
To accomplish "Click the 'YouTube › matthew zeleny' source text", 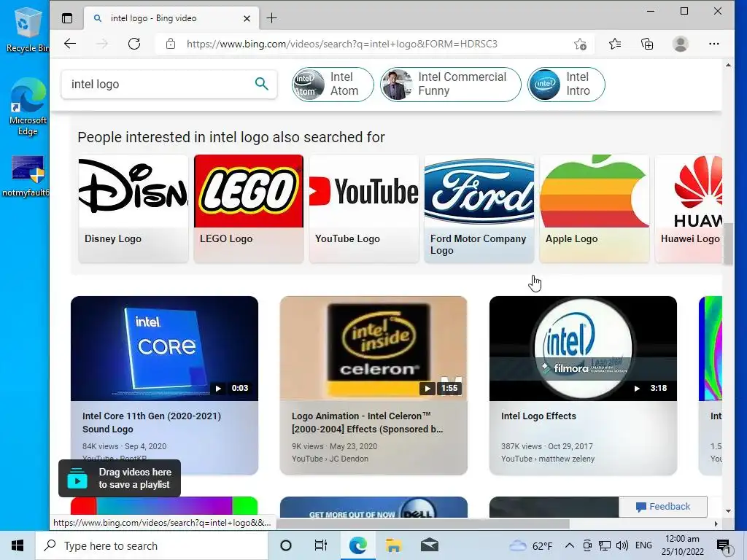I will click(x=548, y=459).
